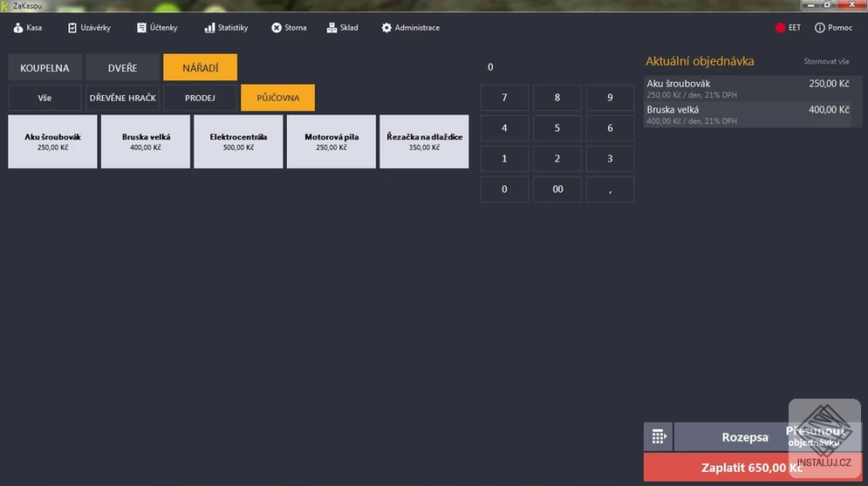Open the Kasa register section

pos(28,28)
